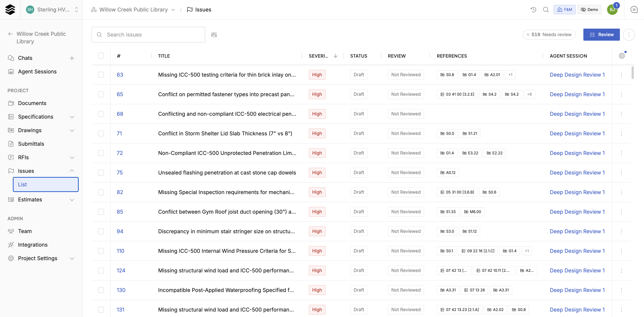Expand the Drawings sidebar section

point(72,130)
